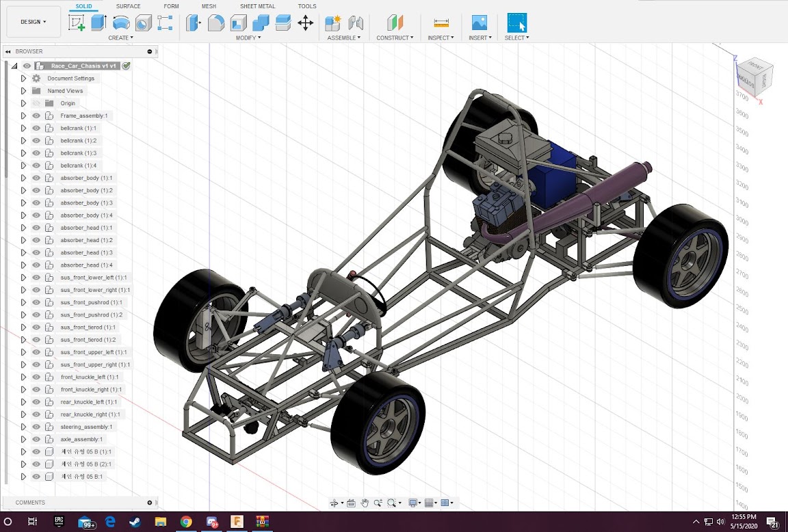Screen dimensions: 788x532
Task: Switch to the SURFACE tab
Action: point(129,6)
